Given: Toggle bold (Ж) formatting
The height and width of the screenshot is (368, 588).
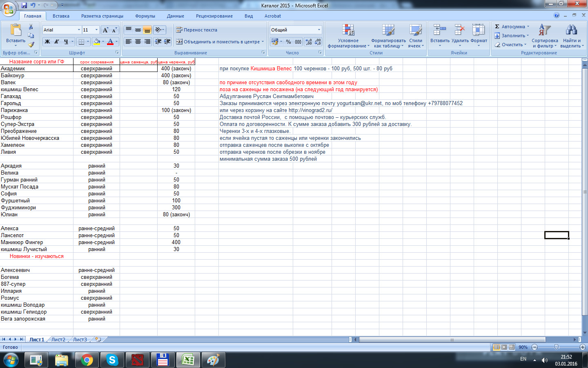Looking at the screenshot, I should point(47,42).
